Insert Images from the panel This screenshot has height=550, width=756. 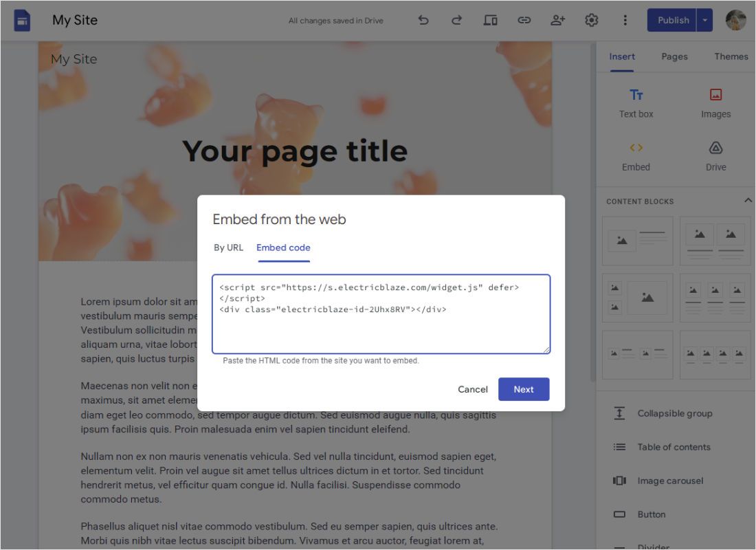click(x=715, y=103)
